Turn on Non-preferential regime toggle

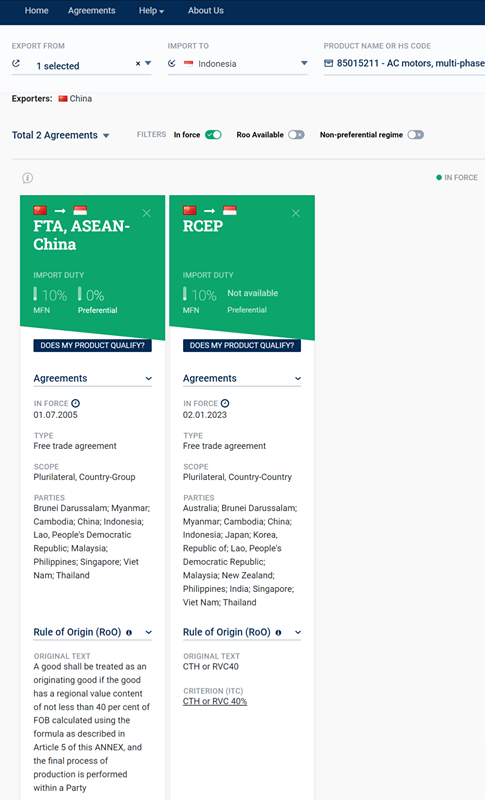[416, 135]
